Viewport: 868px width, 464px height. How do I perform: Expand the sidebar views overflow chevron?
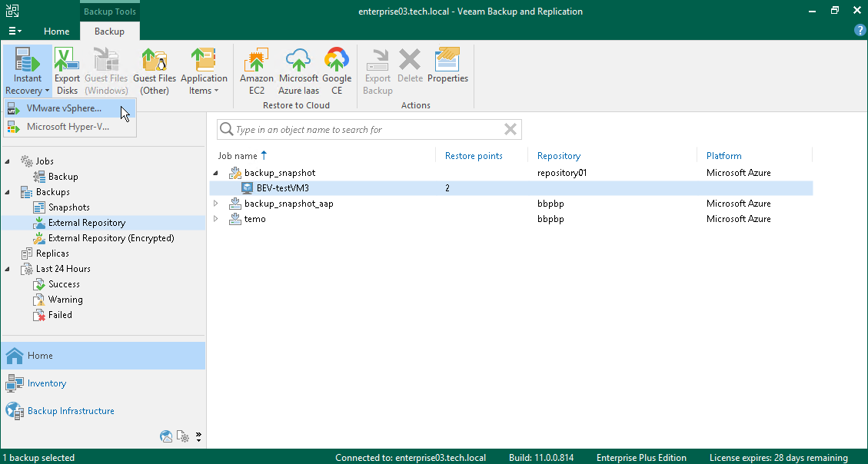(198, 437)
